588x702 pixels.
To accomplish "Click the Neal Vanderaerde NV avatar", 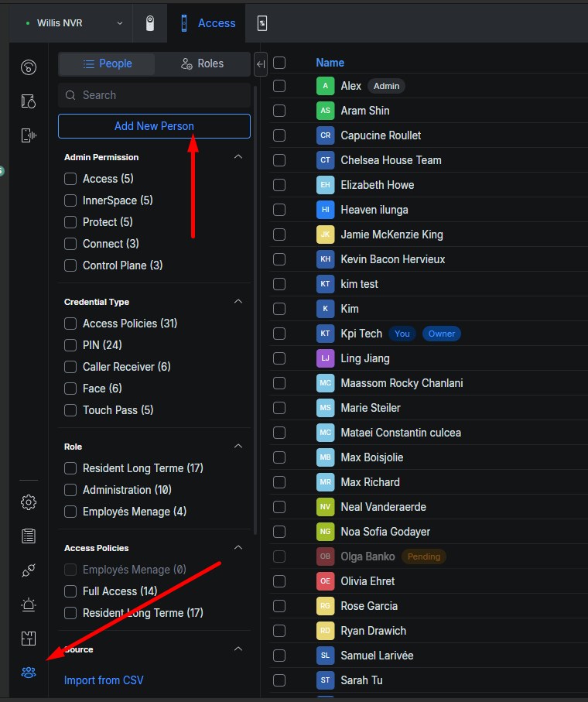I will (325, 507).
